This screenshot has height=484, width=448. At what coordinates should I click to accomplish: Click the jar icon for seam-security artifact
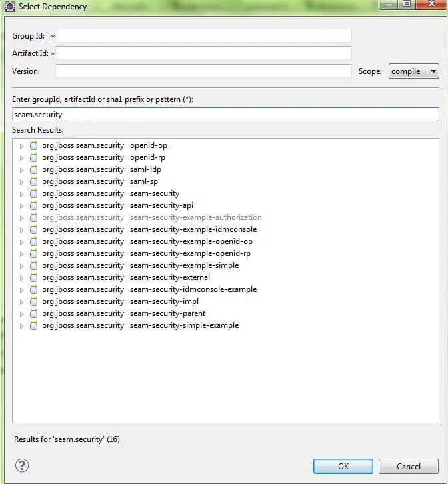(x=33, y=193)
